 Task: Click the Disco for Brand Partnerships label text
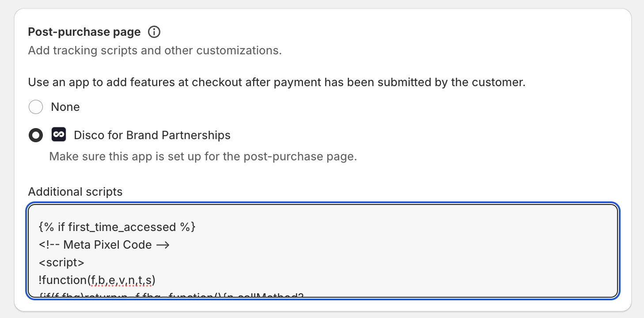(152, 135)
